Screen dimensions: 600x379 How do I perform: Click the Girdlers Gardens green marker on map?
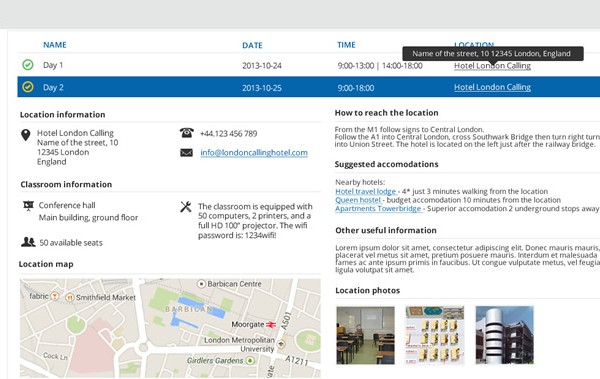pos(250,361)
